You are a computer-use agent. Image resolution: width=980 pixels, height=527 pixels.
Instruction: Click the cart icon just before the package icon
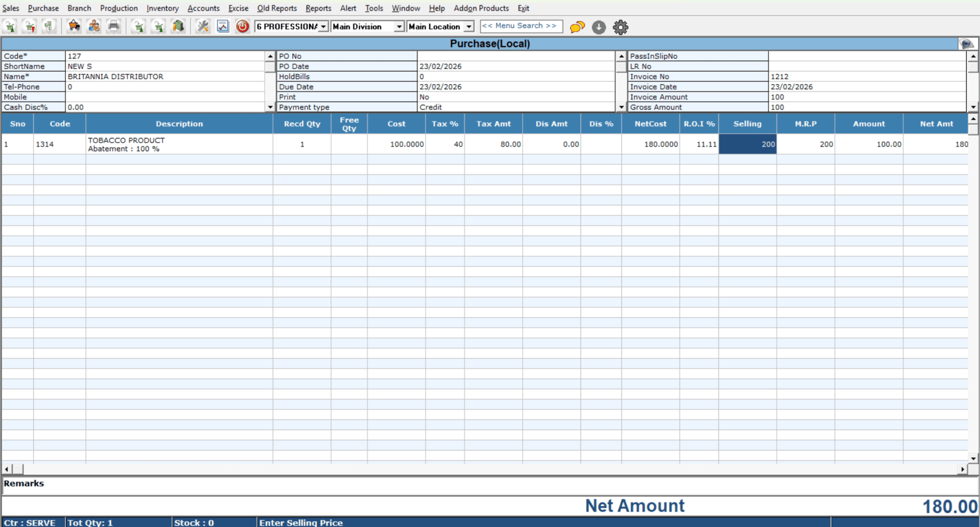click(158, 26)
